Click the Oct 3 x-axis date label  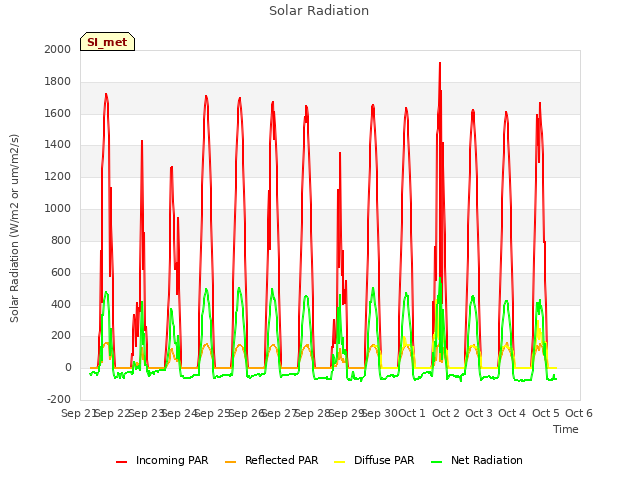tap(479, 413)
